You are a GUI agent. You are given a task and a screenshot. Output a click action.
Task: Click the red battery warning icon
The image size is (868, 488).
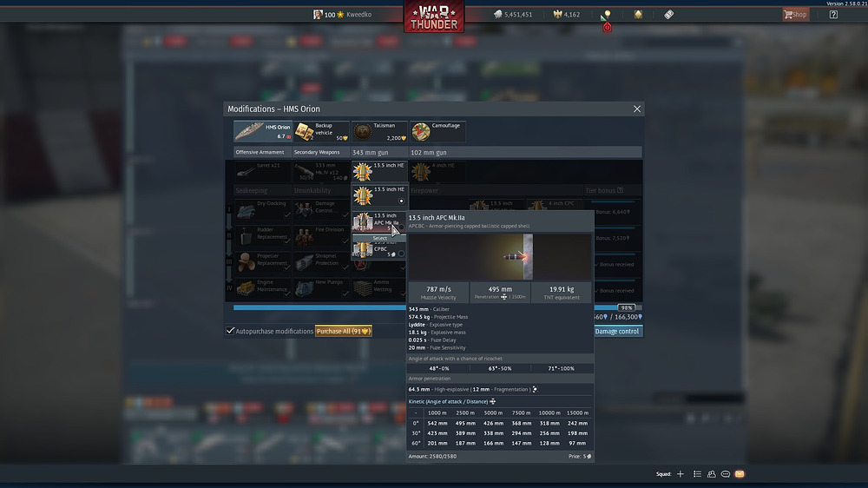coord(608,27)
